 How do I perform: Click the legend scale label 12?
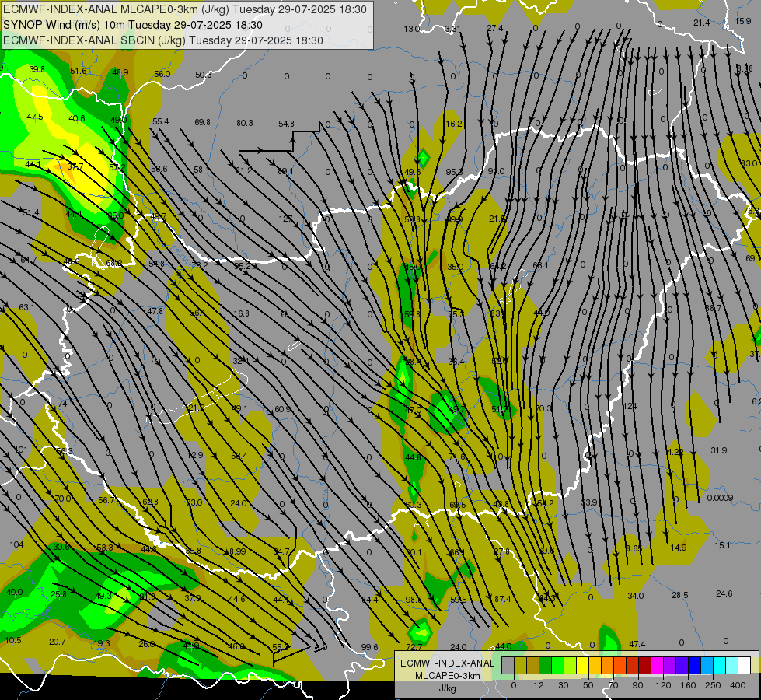(539, 685)
